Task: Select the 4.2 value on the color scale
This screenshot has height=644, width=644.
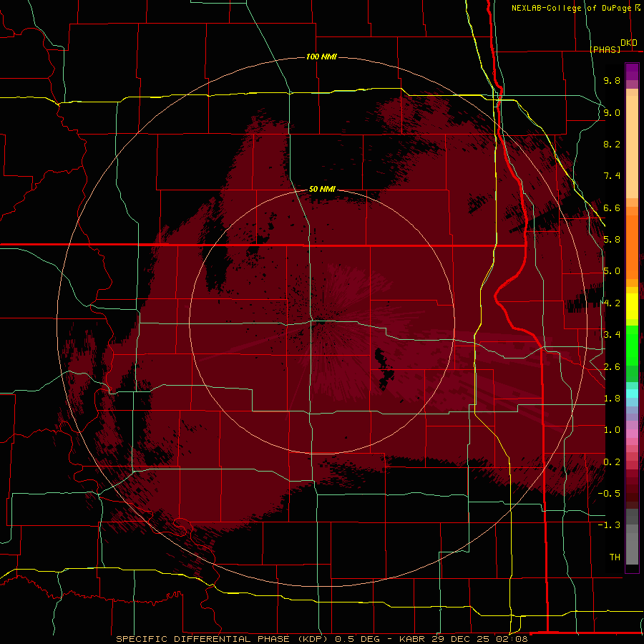Action: (x=612, y=303)
